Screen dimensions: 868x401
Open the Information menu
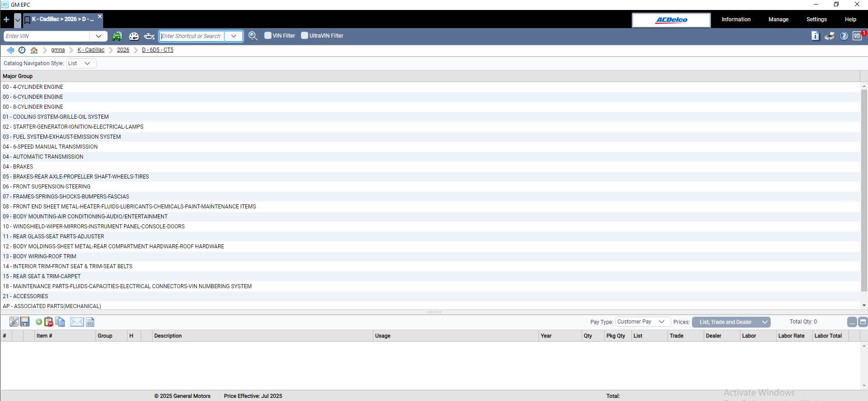click(736, 19)
